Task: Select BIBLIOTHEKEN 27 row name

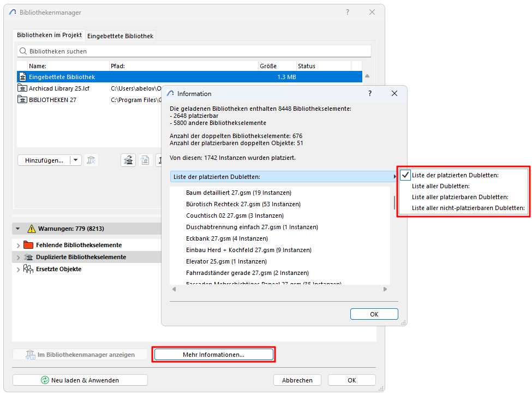Action: (x=52, y=100)
